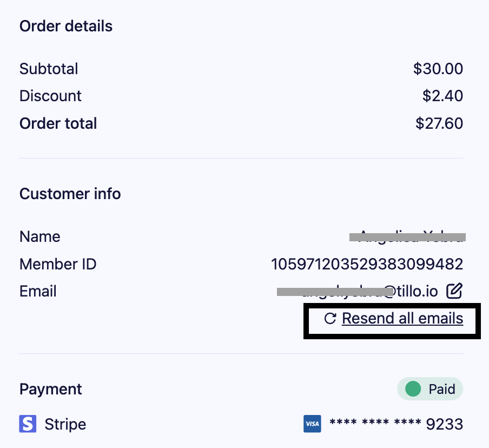Click the Paid status label text
The image size is (489, 448).
click(x=442, y=389)
